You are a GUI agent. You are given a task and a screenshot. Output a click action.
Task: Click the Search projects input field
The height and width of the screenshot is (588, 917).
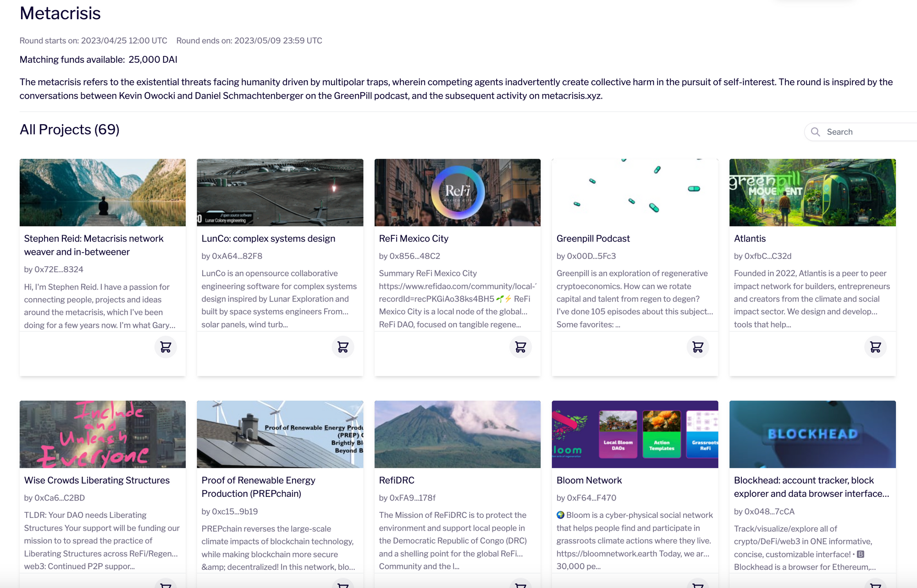point(867,132)
